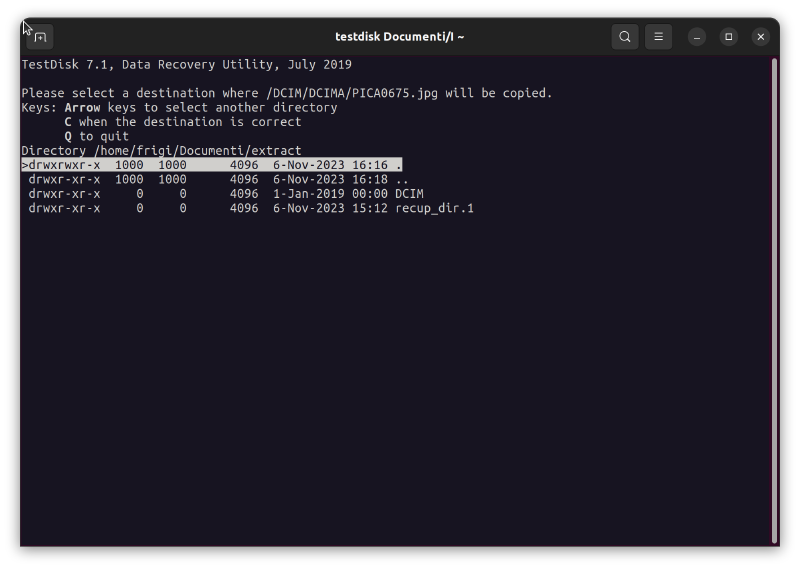
Task: Open a new terminal tab
Action: 40,37
